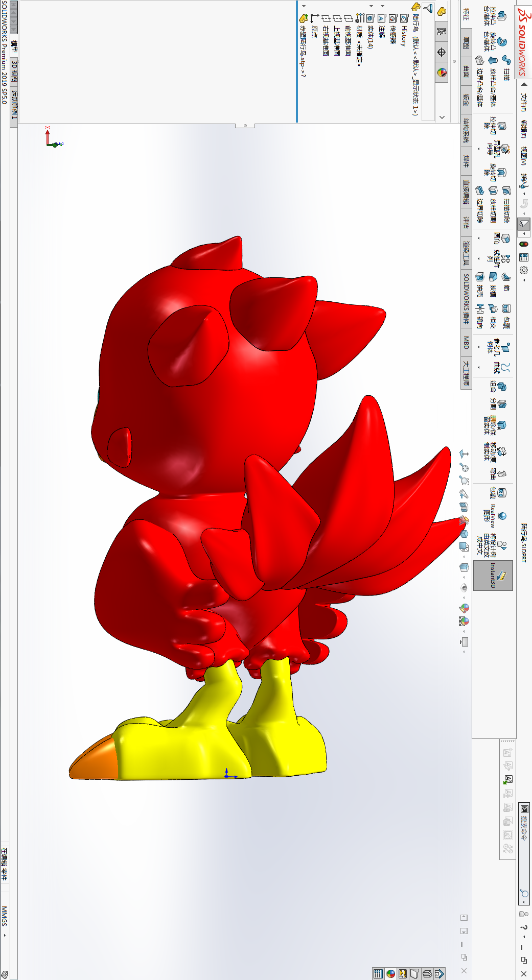Open the DisplayManager color ball tab
The width and height of the screenshot is (532, 980).
tap(442, 73)
